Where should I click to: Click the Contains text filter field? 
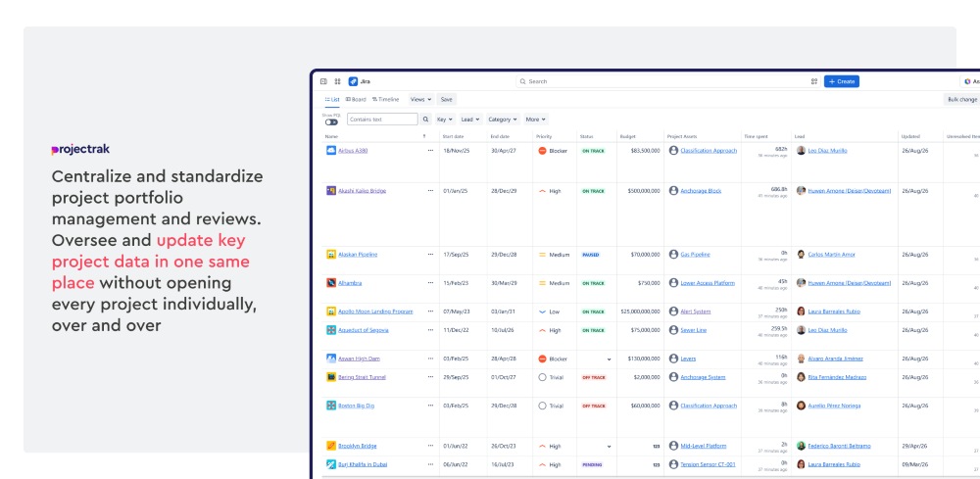pos(382,120)
